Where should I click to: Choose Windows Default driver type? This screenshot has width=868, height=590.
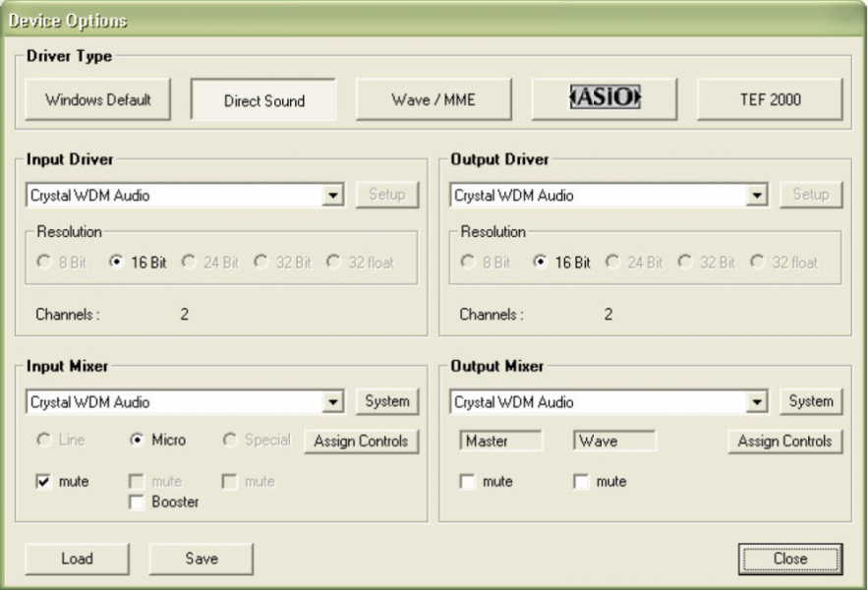point(98,99)
